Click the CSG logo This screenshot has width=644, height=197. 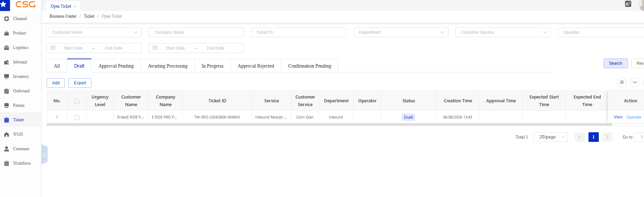point(26,4)
